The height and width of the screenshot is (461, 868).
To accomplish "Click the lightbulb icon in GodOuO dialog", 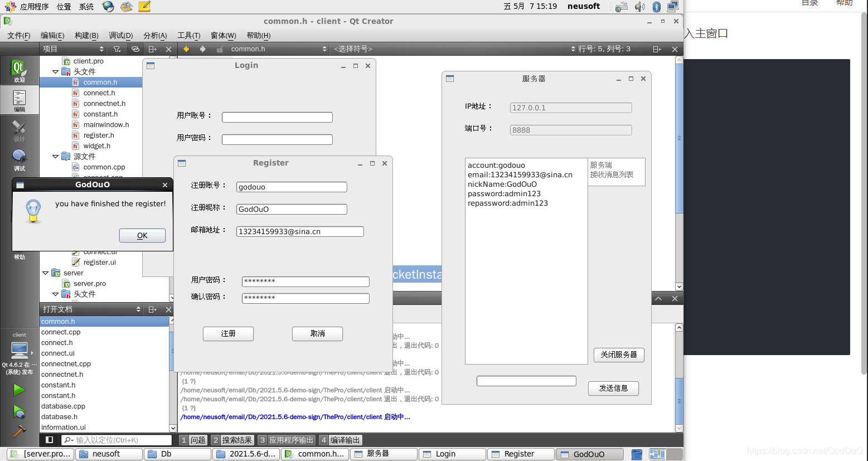I will tap(33, 211).
